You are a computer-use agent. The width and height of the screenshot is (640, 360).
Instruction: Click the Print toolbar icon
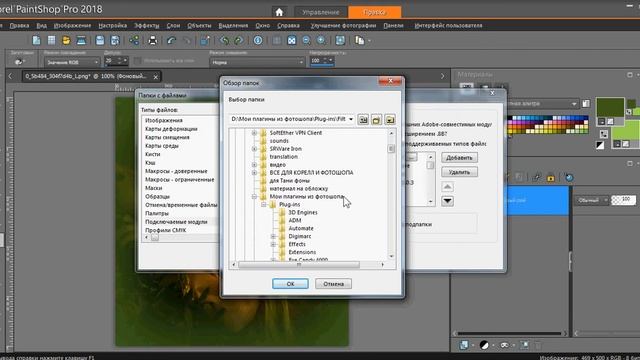coord(153,40)
